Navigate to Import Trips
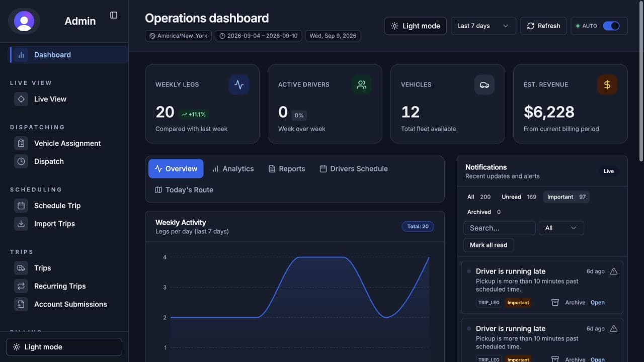 (x=54, y=224)
